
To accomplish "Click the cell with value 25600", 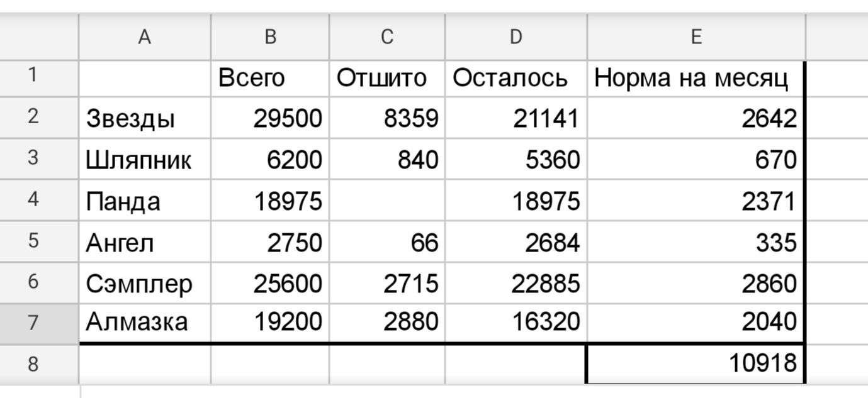I will pyautogui.click(x=270, y=284).
